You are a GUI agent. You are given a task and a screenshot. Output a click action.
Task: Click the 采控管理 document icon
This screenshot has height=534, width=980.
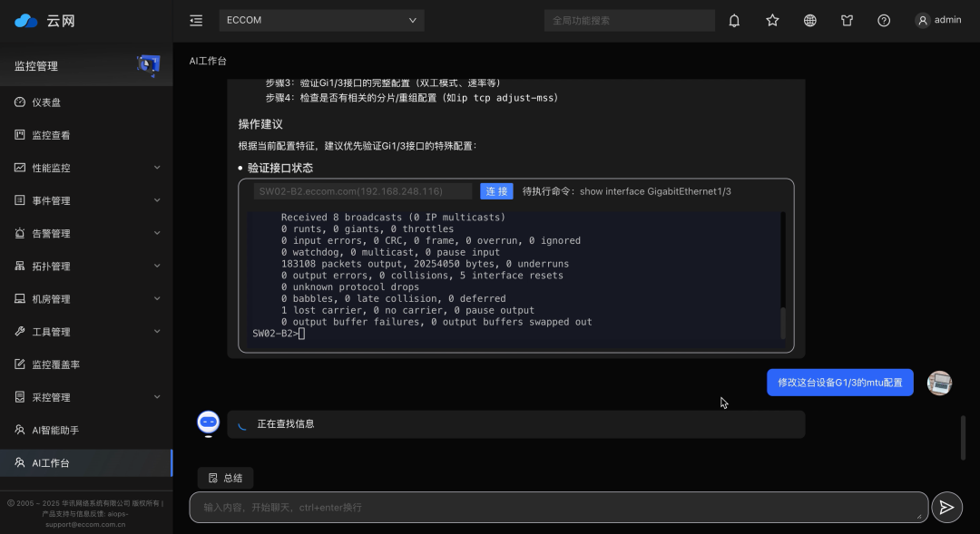pos(20,396)
